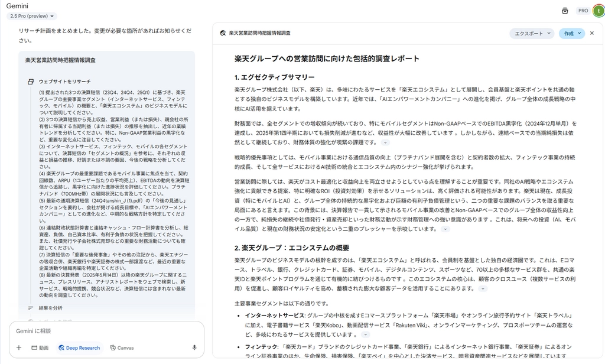The height and width of the screenshot is (364, 605).
Task: Expand citation chevron after 多岐にわたるサービスを提供しています
Action: (365, 334)
